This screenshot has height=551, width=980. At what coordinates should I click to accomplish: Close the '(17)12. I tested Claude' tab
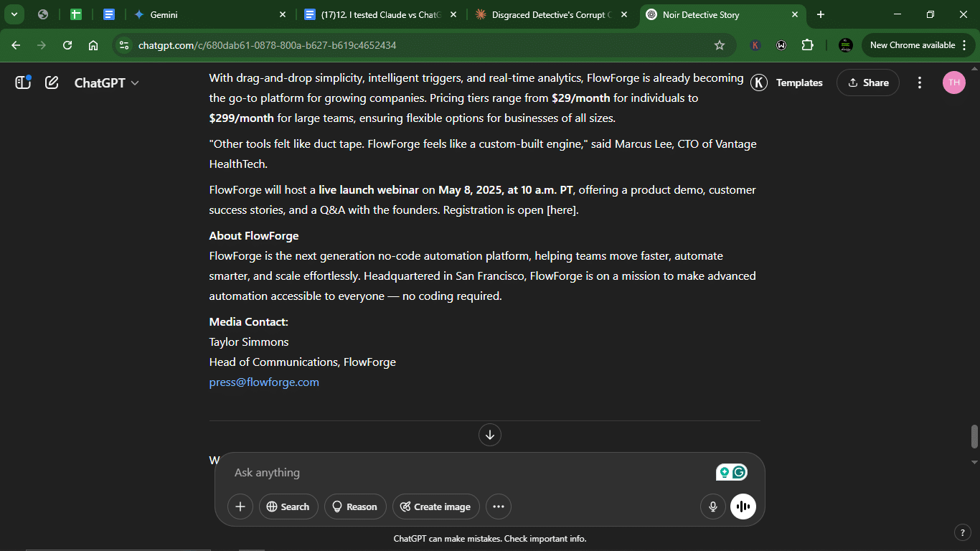[453, 14]
